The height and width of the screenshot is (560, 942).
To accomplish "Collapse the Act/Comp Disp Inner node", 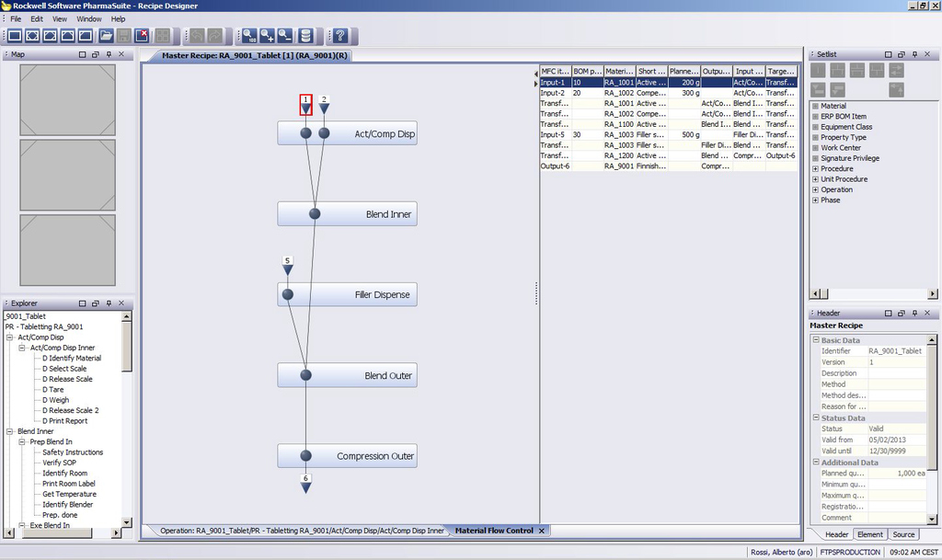I will click(22, 348).
